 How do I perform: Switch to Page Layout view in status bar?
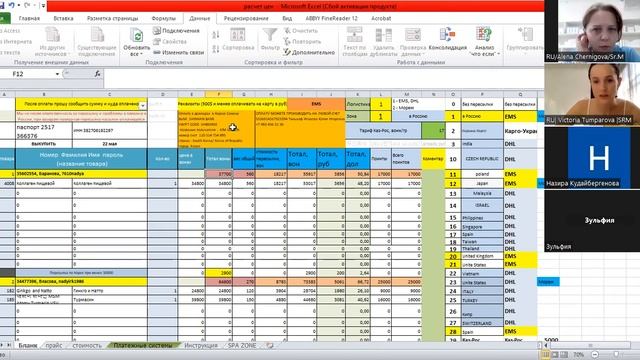[x=555, y=355]
